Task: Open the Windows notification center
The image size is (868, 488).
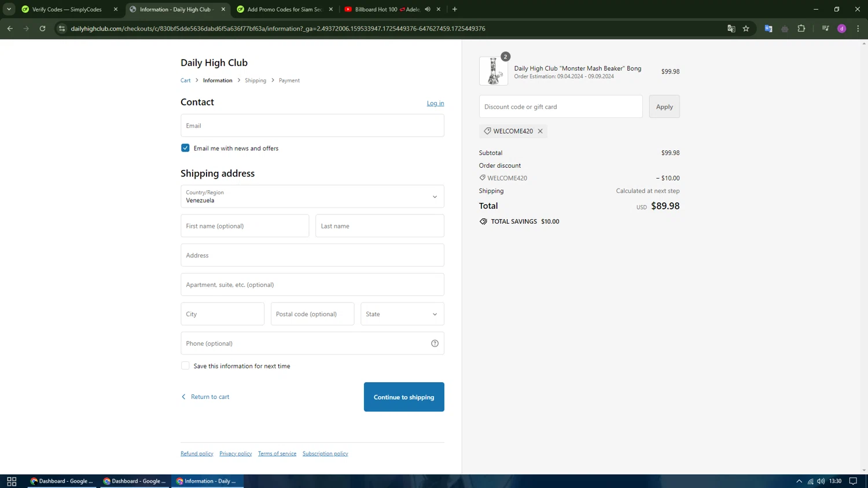Action: point(853,481)
